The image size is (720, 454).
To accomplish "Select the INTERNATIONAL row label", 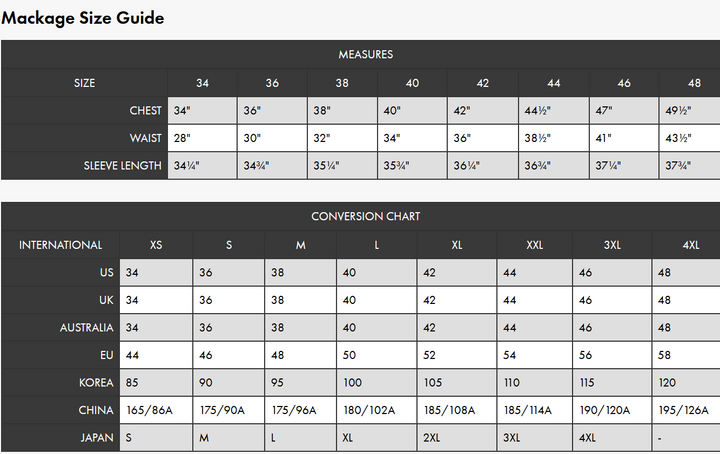I will (x=60, y=245).
